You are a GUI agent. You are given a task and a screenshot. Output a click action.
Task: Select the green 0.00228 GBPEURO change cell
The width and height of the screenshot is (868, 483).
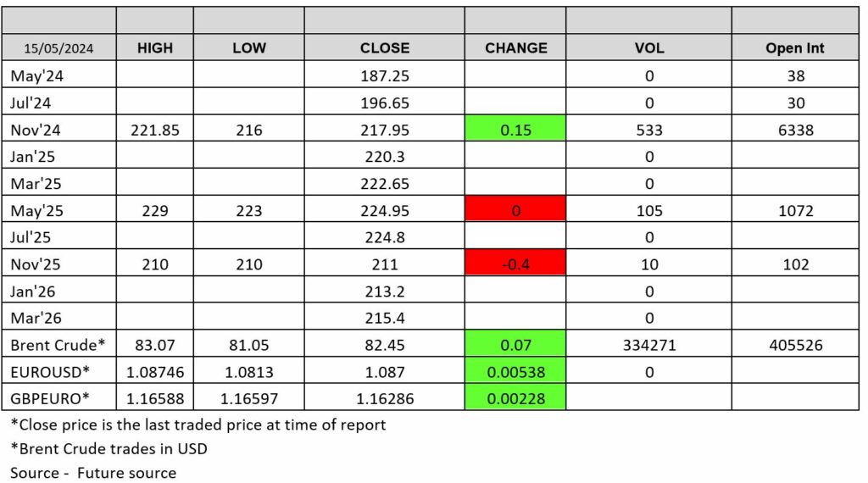(x=516, y=397)
